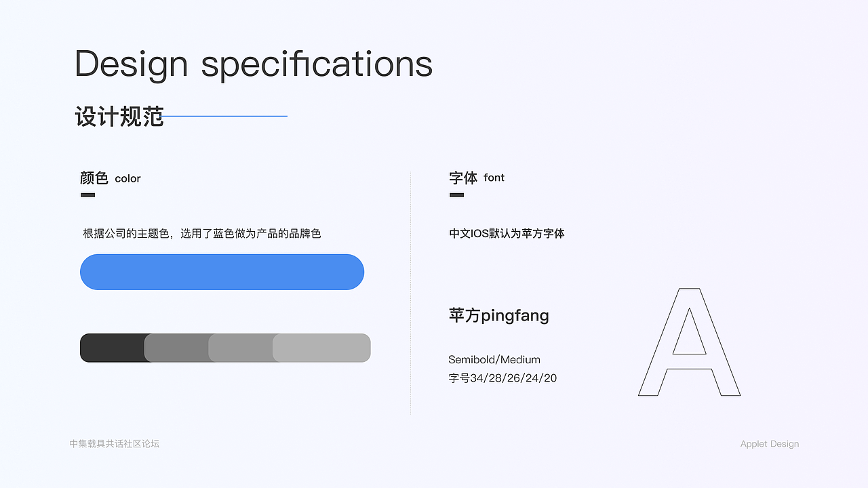Click the Design specifications title
The width and height of the screenshot is (868, 488).
point(253,64)
